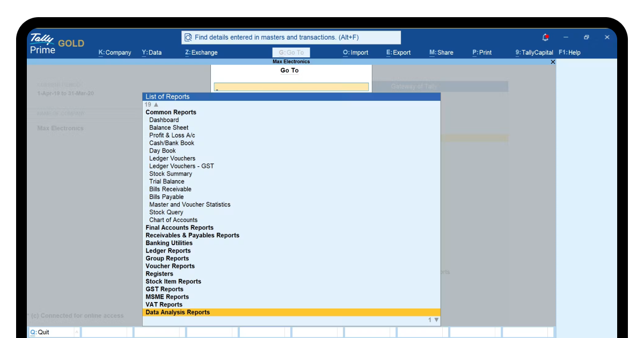This screenshot has width=644, height=338.
Task: Open the Z: Exchange menu
Action: pos(201,53)
